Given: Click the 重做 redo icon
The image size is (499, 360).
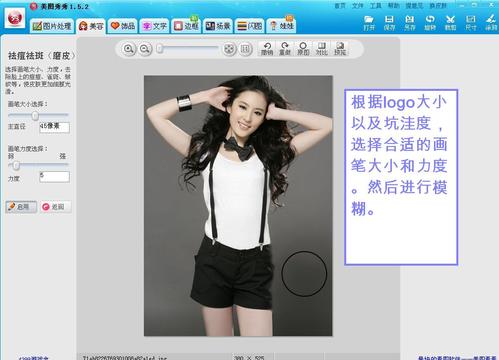Looking at the screenshot, I should (x=285, y=48).
